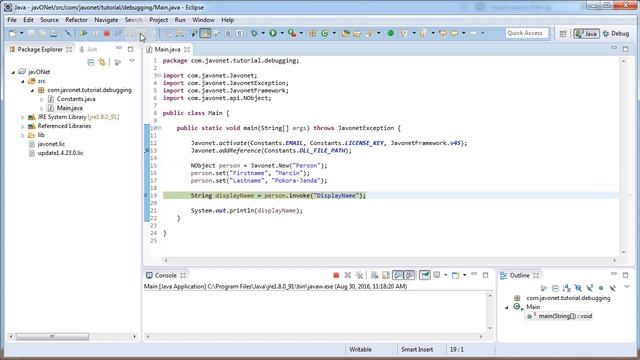Switch to the Java perspective
Screen dimensions: 640x360
(586, 33)
